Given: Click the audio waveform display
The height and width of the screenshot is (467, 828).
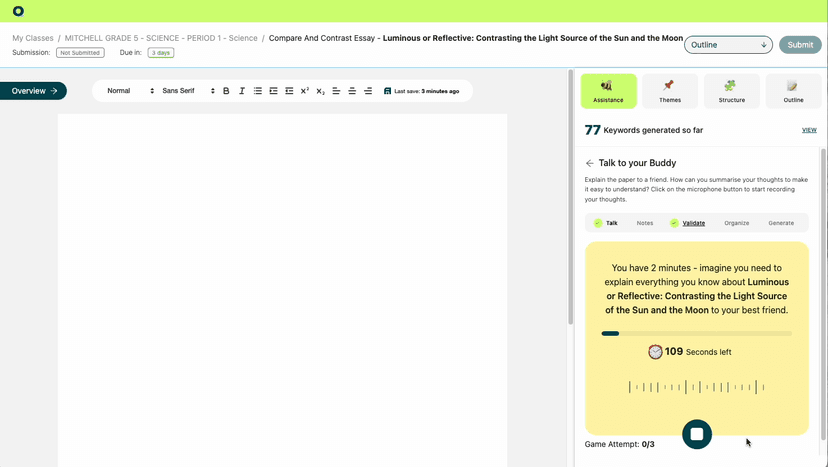Looking at the screenshot, I should point(697,387).
